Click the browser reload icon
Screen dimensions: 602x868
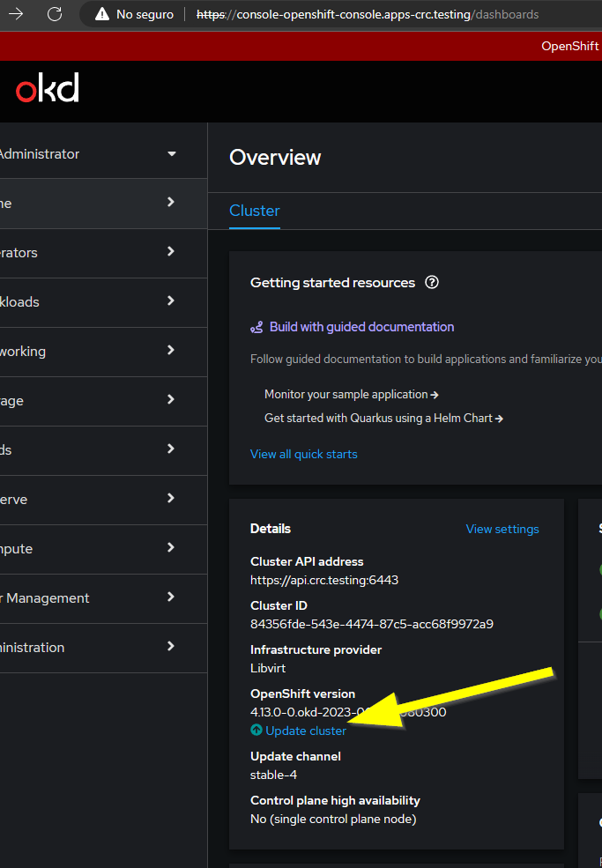click(55, 14)
